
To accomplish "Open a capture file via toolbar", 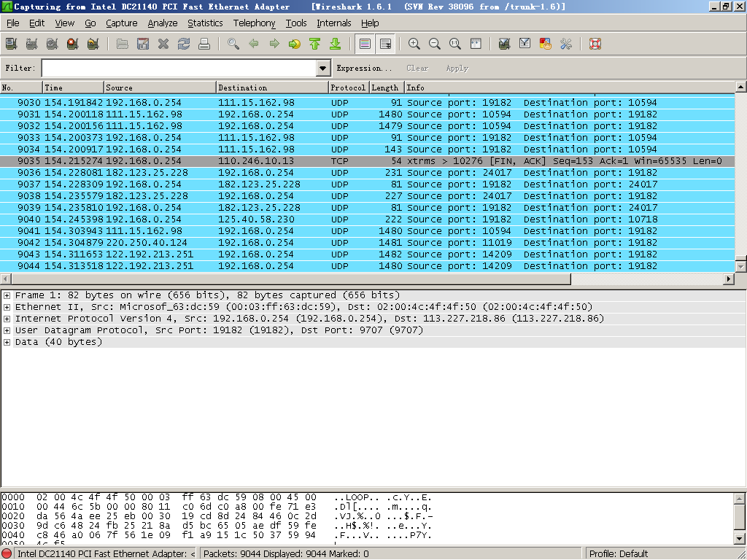I will click(123, 44).
